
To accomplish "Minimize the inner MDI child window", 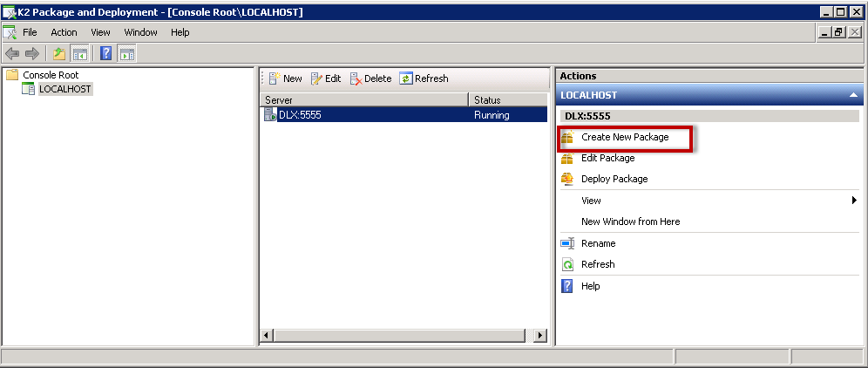I will pyautogui.click(x=825, y=32).
